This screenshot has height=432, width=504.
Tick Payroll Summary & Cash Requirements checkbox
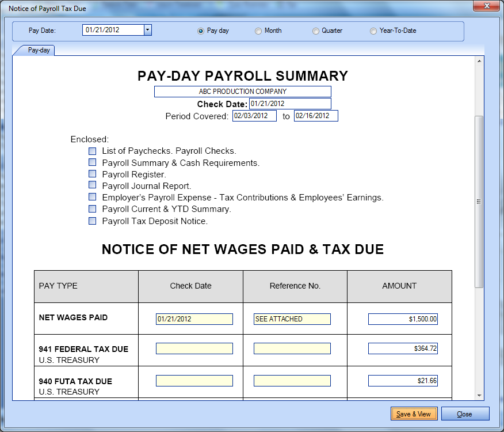[x=93, y=162]
